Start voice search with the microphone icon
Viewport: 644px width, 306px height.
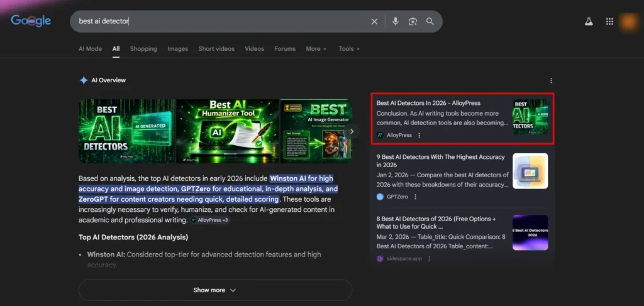click(395, 21)
